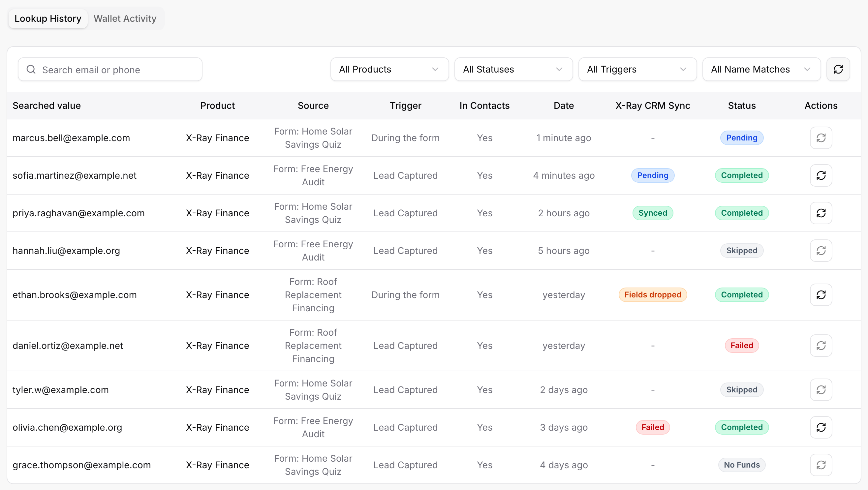Click the X-Ray CRM Sync column header

[x=653, y=106]
